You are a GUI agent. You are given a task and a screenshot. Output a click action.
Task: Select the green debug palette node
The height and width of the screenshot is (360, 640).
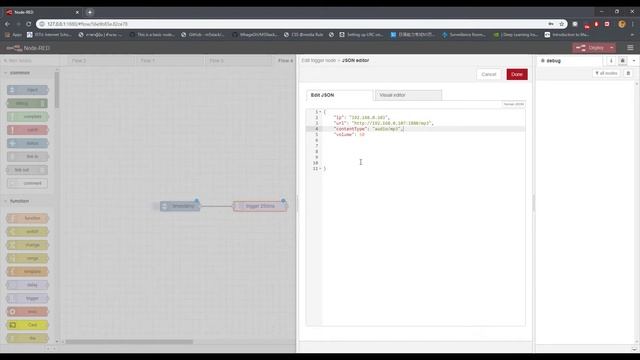click(x=28, y=103)
